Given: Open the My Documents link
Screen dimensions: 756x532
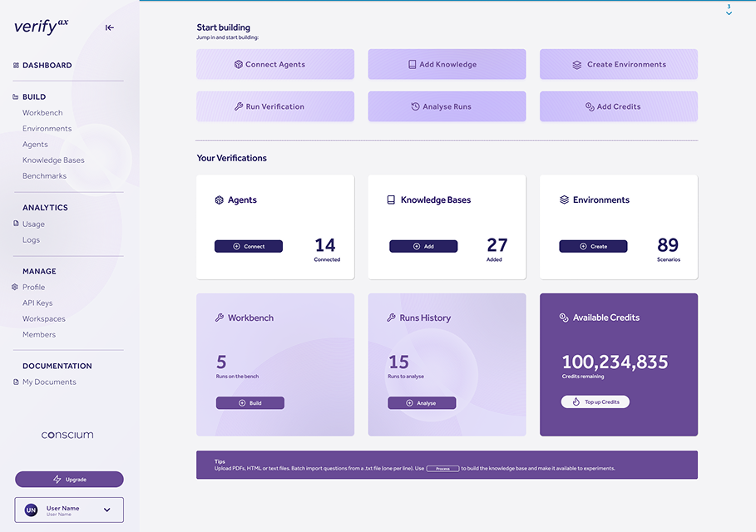Looking at the screenshot, I should click(x=49, y=382).
